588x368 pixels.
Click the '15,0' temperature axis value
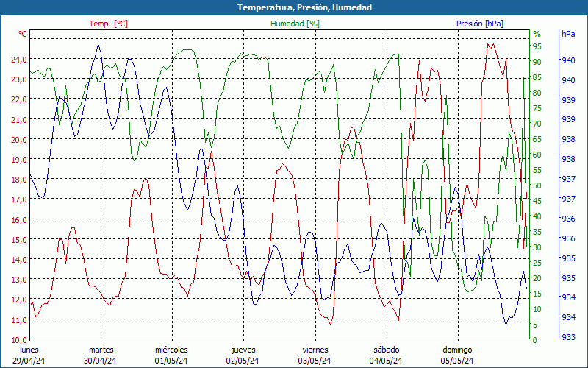(x=19, y=240)
